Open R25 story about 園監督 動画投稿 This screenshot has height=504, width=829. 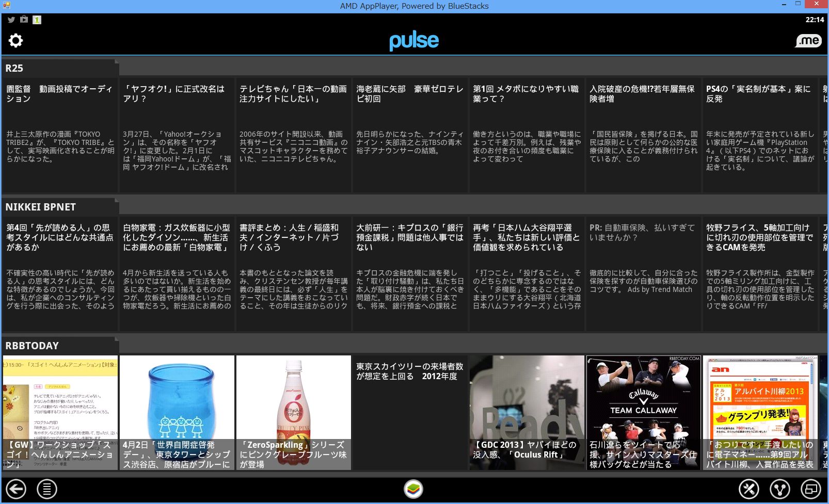[60, 135]
